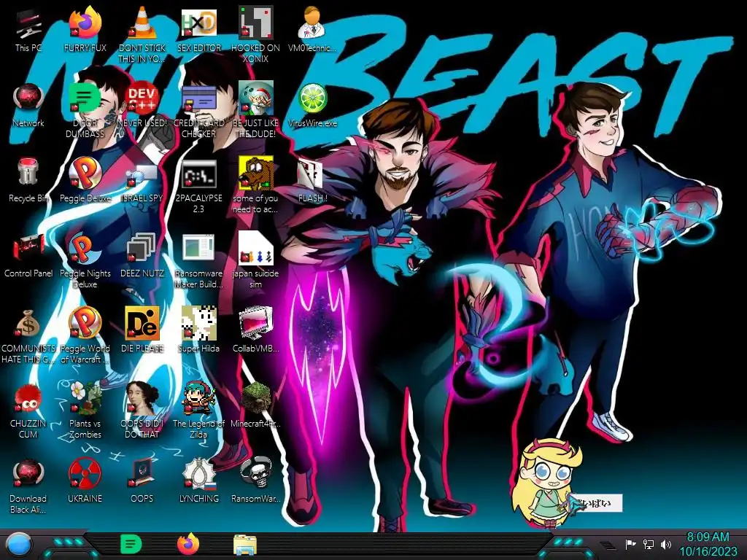Launch Firefox from the taskbar
This screenshot has width=747, height=560.
point(188,544)
